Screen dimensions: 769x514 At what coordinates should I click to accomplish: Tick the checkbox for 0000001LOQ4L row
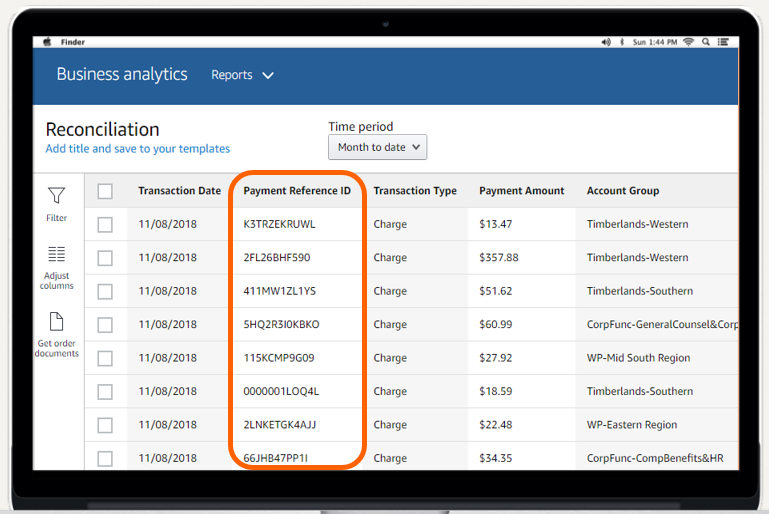point(105,392)
